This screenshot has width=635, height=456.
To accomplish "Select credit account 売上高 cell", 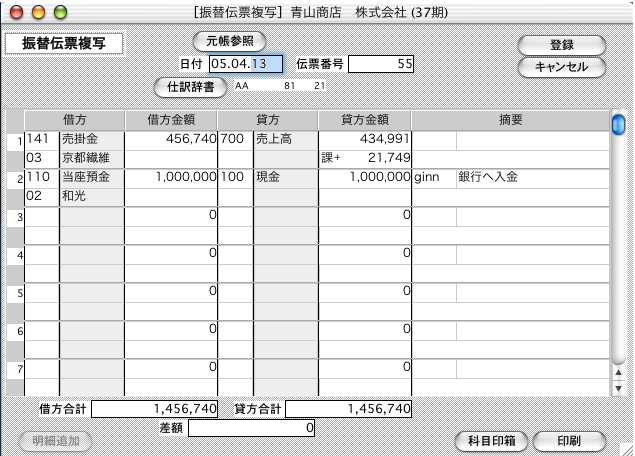I will pos(284,139).
